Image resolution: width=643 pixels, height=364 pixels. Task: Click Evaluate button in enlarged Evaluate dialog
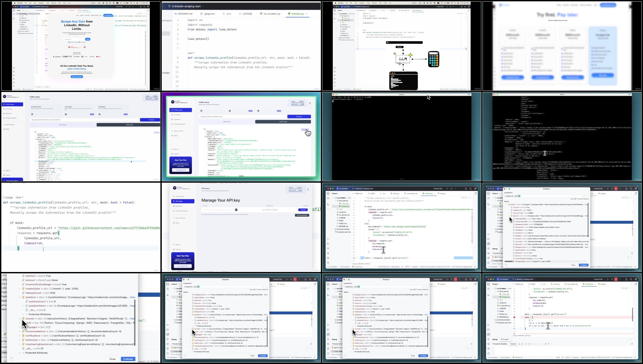128,359
